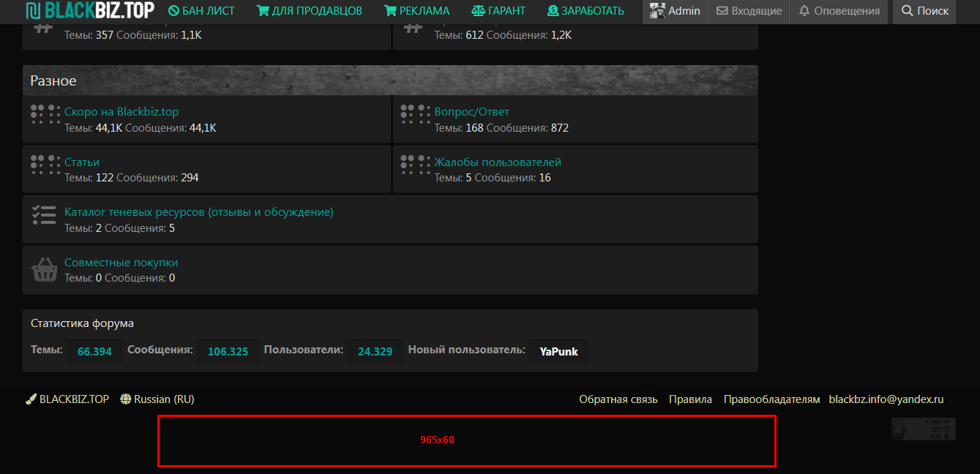The width and height of the screenshot is (980, 474).
Task: Open the Вопрос/Ответ forum section
Action: [472, 111]
